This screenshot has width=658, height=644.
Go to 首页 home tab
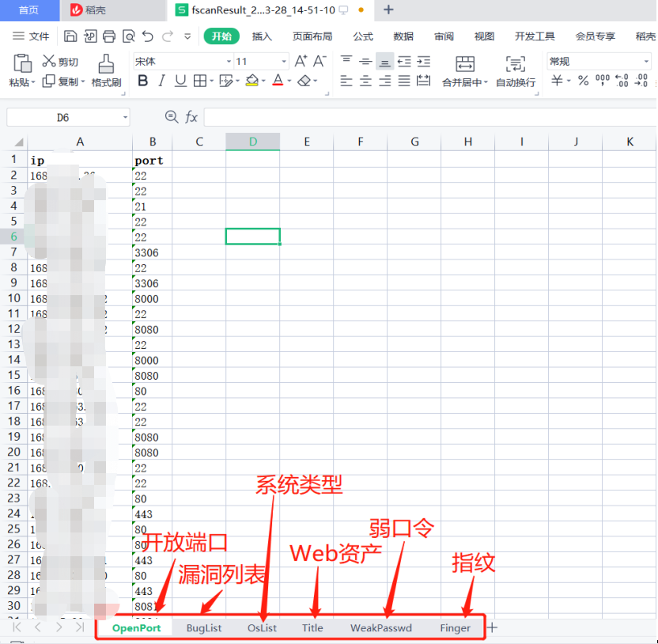[29, 10]
